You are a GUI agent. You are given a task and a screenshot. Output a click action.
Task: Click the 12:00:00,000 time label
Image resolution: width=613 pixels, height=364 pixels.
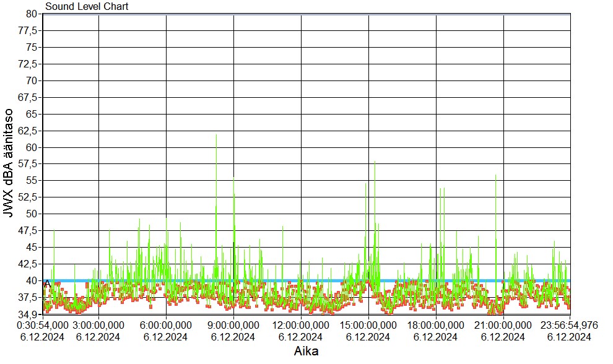[x=300, y=325]
